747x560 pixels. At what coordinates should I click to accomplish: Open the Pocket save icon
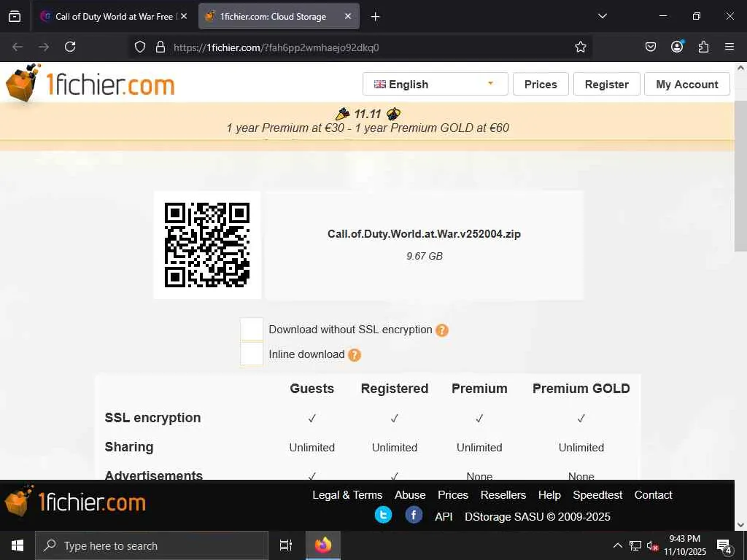pos(650,47)
